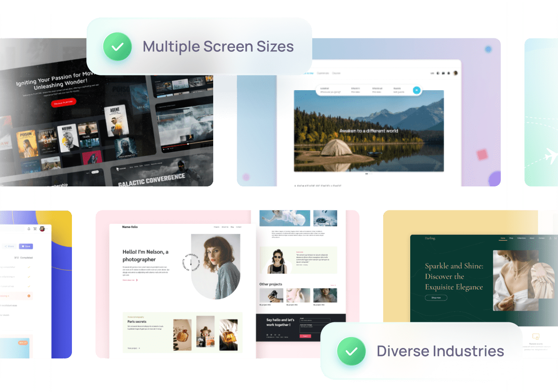Screen dimensions: 558x392
Task: Click the notification bell on left dashboard card
Action: tap(29, 229)
